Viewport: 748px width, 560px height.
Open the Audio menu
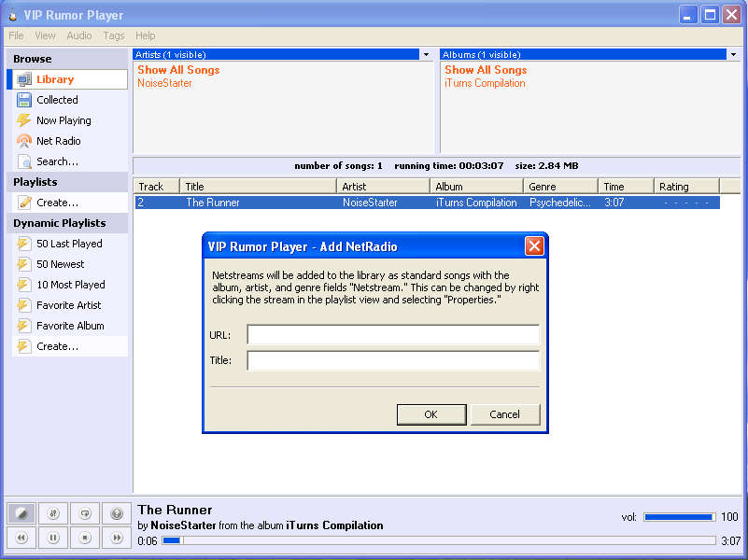pos(79,35)
